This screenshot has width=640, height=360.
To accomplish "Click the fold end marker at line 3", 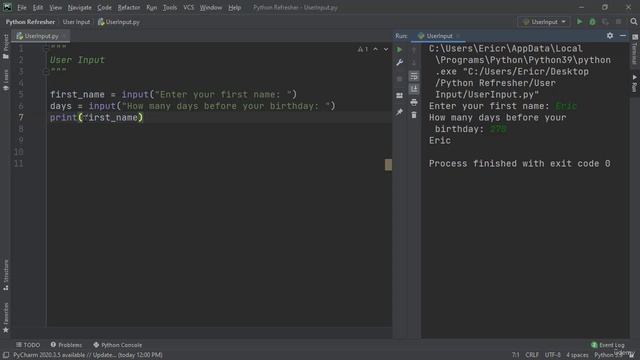I will point(46,71).
